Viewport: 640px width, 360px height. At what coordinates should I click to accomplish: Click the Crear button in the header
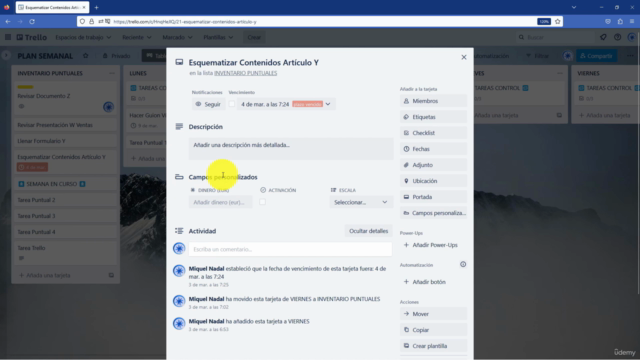pos(254,37)
